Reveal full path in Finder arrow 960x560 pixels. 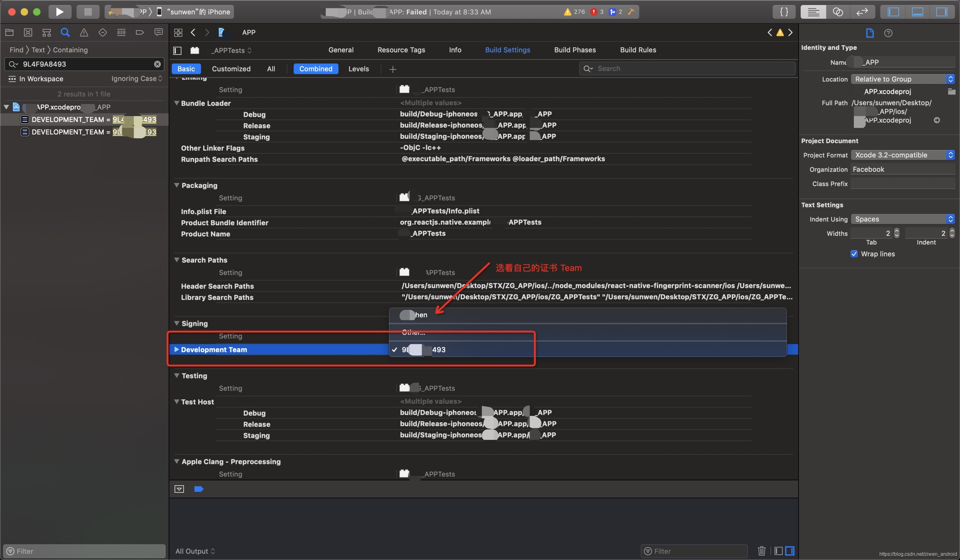937,120
